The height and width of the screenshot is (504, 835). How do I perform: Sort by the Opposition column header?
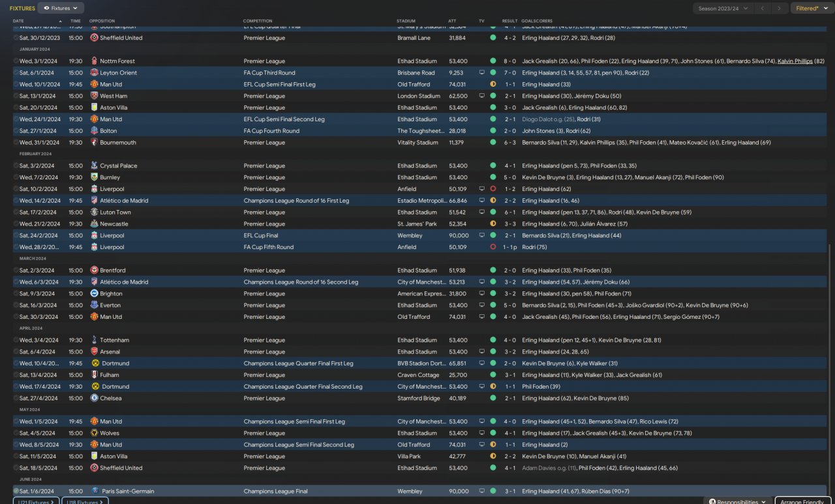(102, 21)
